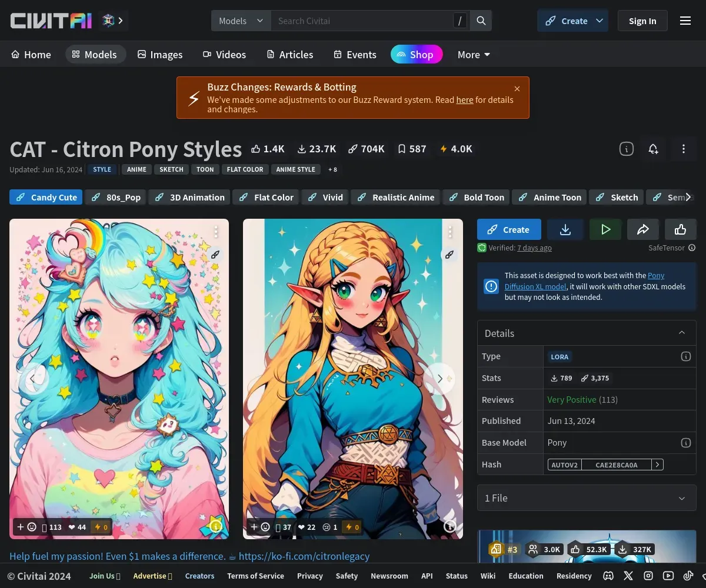Like the model with thumbs-up button
Screen dimensions: 706x588
click(x=681, y=229)
